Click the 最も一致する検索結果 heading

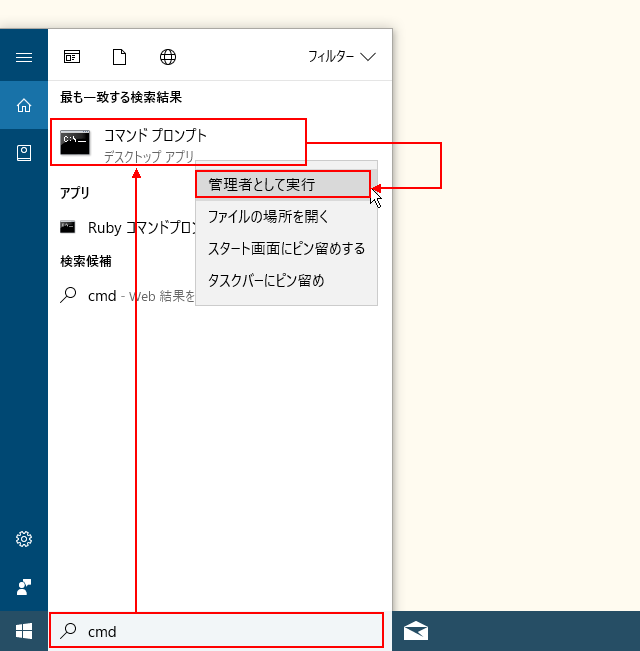[121, 98]
